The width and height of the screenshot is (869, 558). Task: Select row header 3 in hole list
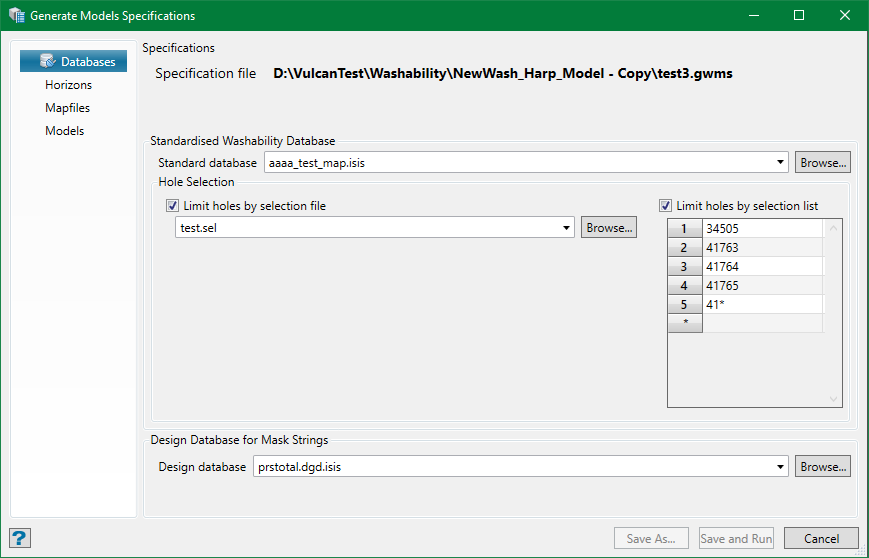click(x=685, y=267)
